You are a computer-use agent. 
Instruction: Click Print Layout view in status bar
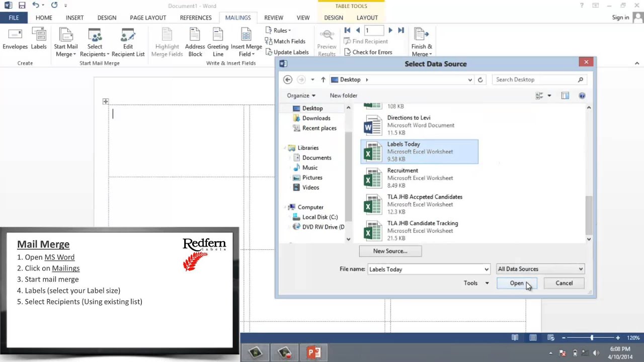pyautogui.click(x=533, y=338)
